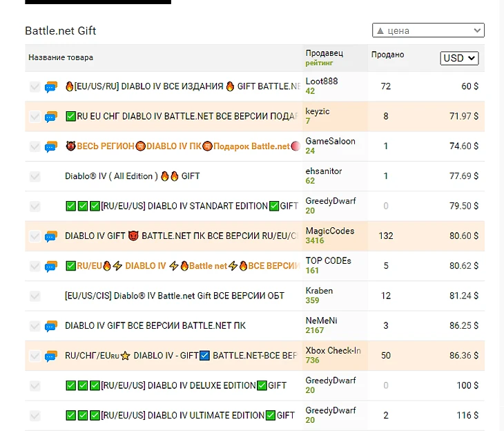Click chat icon in Xbox Check-In row
This screenshot has height=431, width=504.
pyautogui.click(x=51, y=356)
